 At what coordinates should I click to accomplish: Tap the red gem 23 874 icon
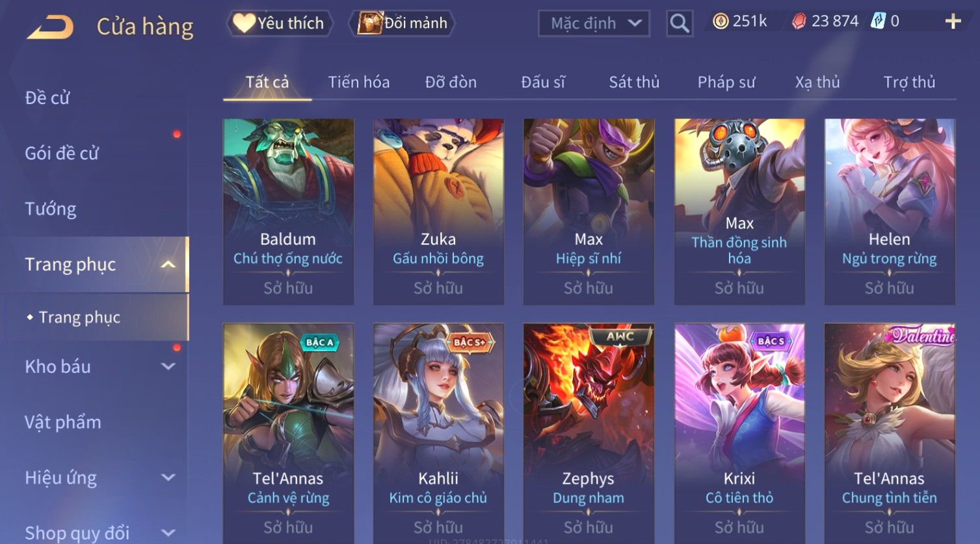799,21
